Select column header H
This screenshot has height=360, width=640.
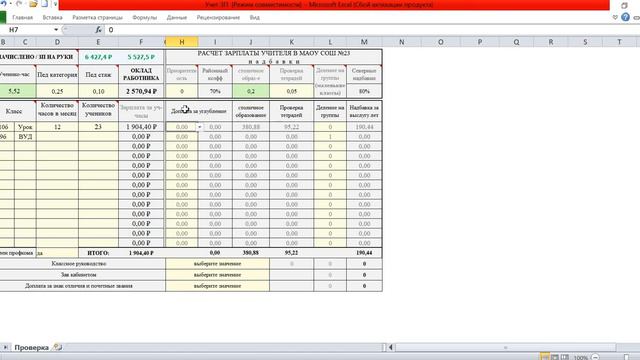pyautogui.click(x=182, y=42)
